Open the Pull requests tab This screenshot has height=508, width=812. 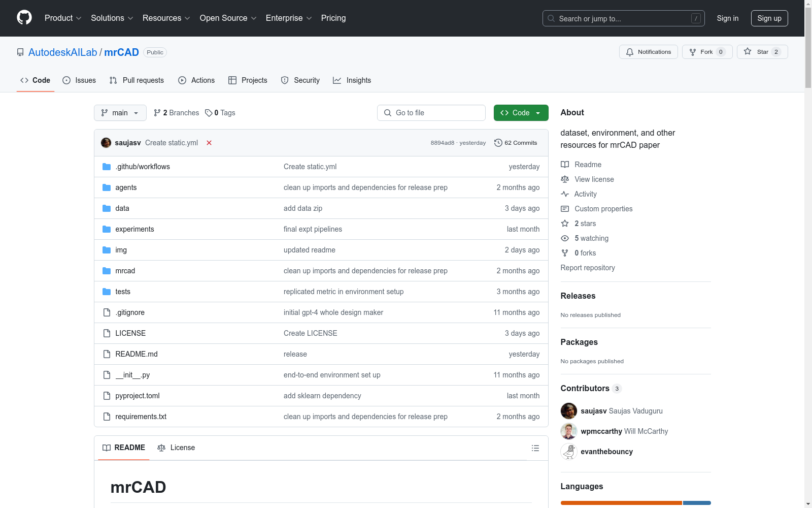[137, 80]
